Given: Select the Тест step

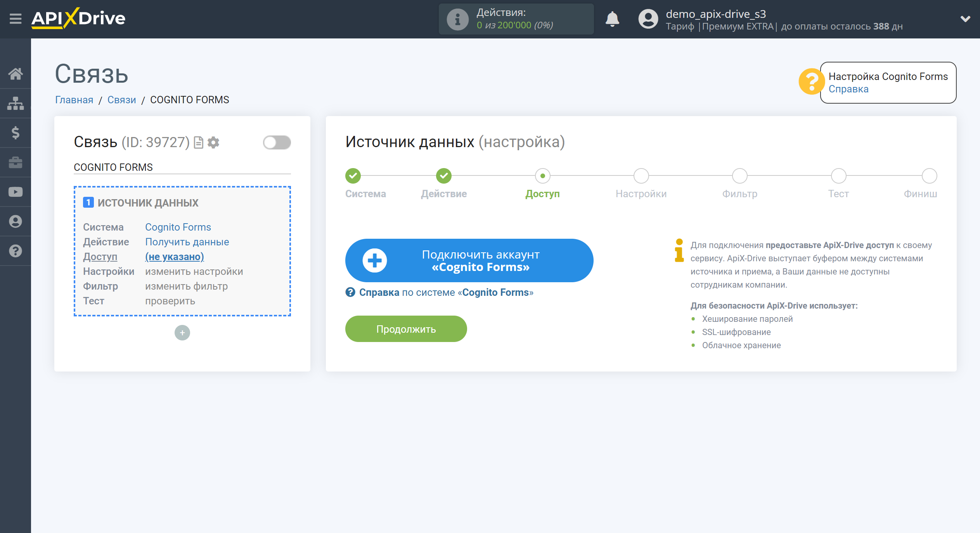Looking at the screenshot, I should tap(838, 176).
